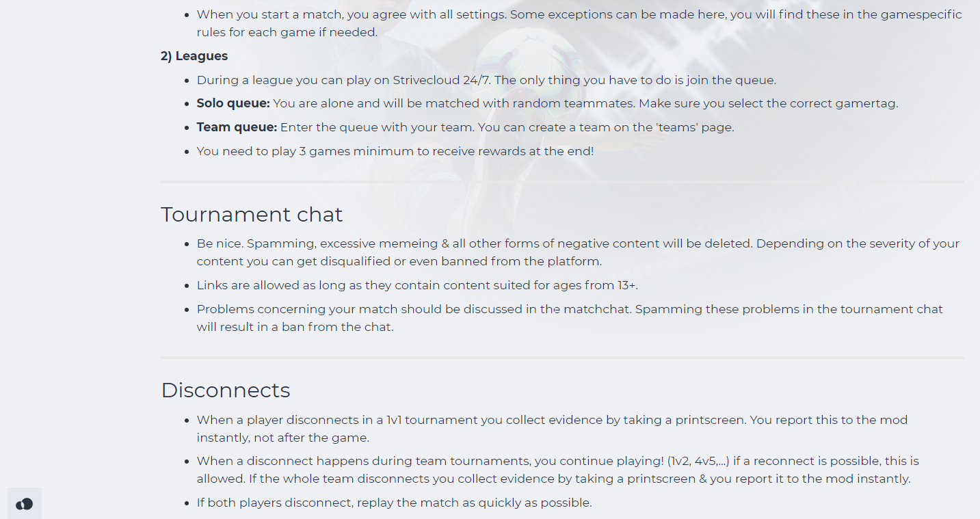Click the "If both players disconnect" rule
Image resolution: width=980 pixels, height=519 pixels.
(394, 503)
